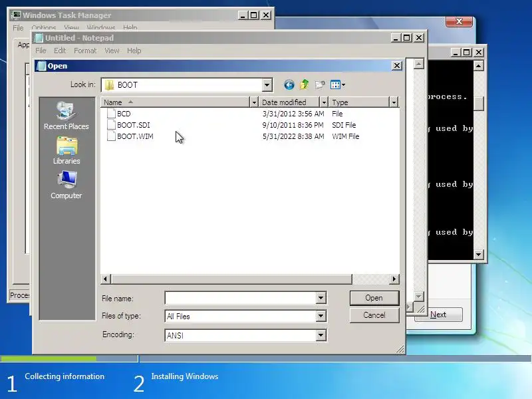The width and height of the screenshot is (532, 399).
Task: Click Next in the Windows setup window
Action: point(438,315)
